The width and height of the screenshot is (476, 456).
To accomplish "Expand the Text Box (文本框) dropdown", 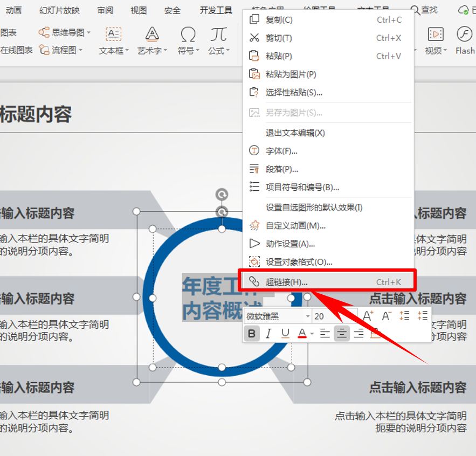I will tap(127, 50).
